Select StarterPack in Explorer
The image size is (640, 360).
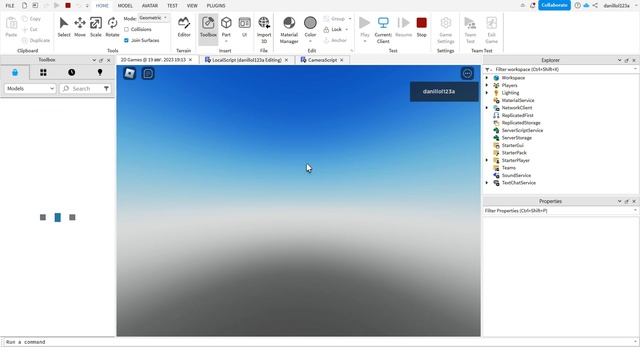coord(514,153)
